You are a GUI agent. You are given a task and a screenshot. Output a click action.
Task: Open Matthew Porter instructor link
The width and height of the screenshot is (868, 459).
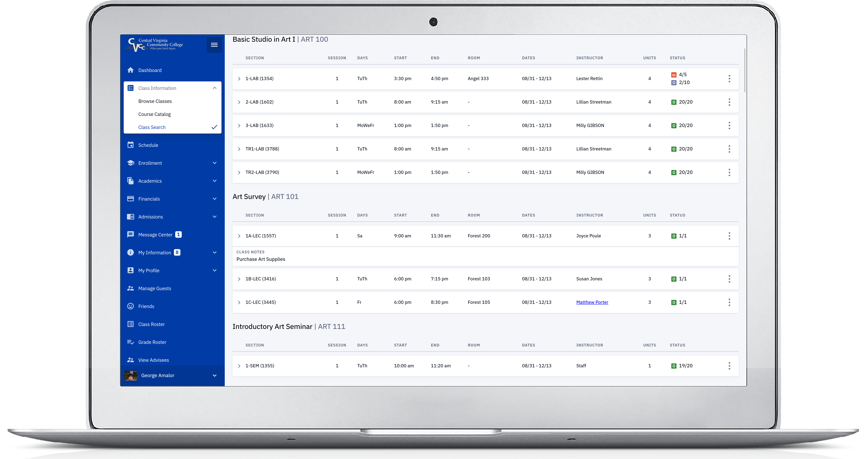tap(592, 302)
